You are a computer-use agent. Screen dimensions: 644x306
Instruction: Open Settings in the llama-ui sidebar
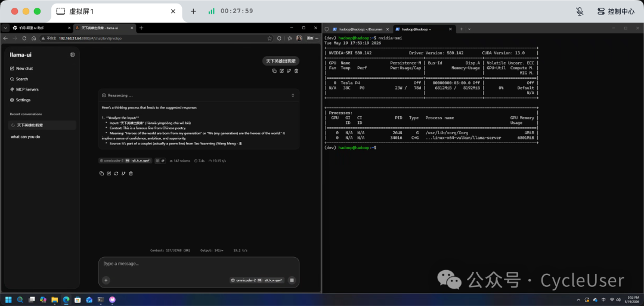click(20, 100)
